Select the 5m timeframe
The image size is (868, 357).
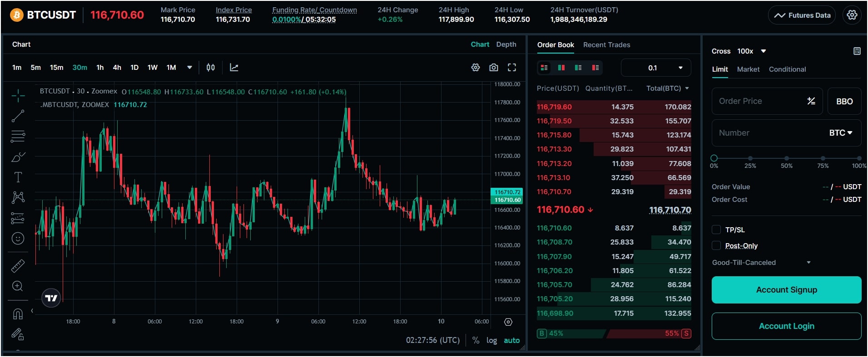(35, 68)
